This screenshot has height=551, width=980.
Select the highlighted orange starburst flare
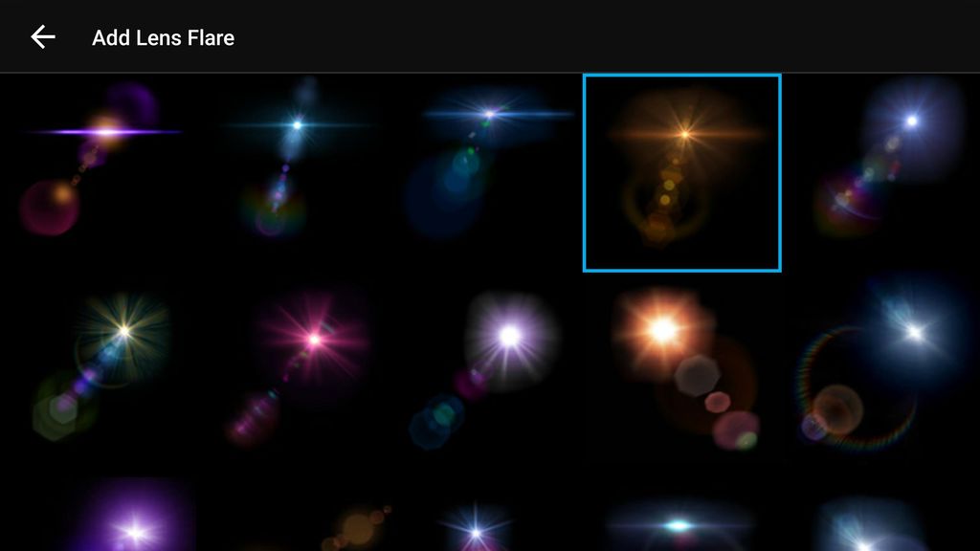point(681,173)
